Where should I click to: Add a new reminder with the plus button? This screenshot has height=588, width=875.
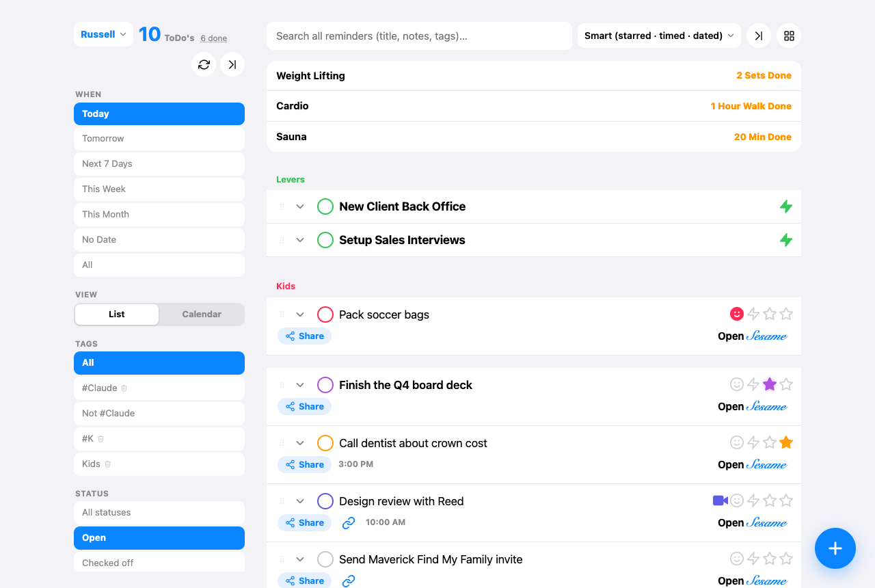[835, 548]
